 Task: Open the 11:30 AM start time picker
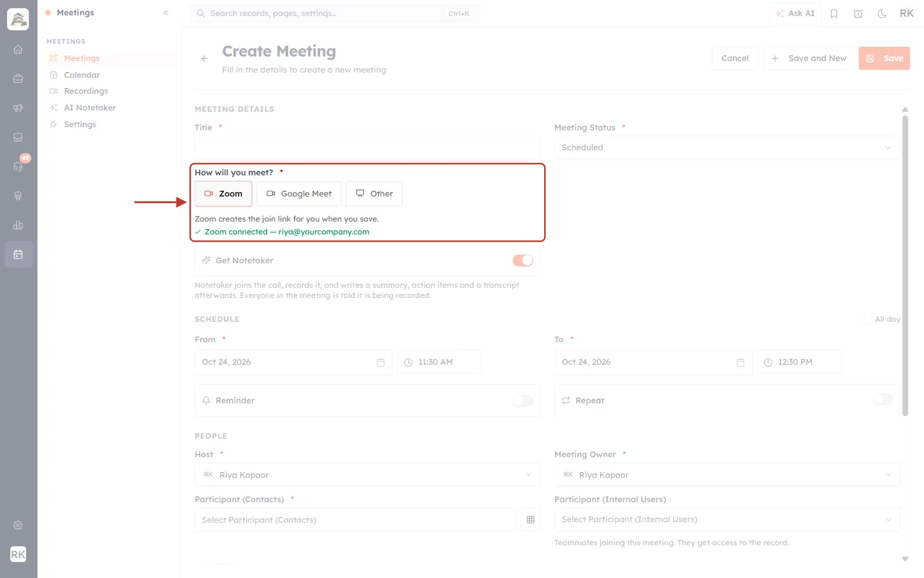(440, 362)
